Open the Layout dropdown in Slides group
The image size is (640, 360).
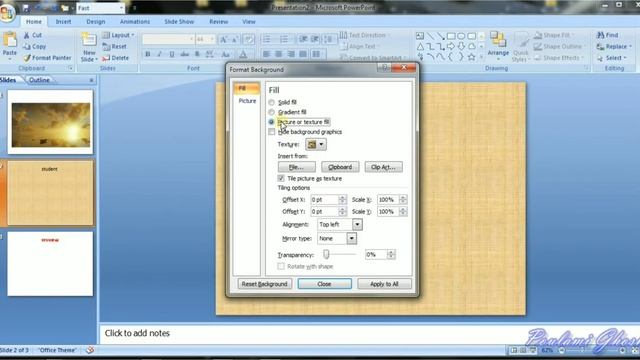(x=118, y=35)
